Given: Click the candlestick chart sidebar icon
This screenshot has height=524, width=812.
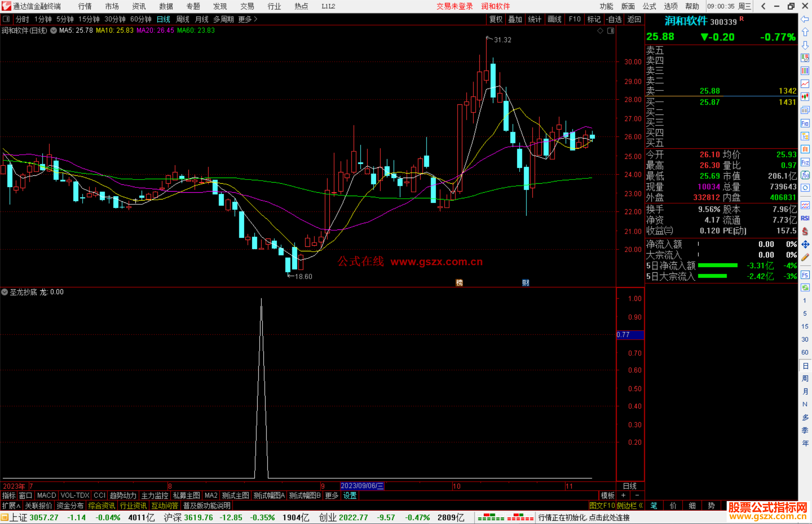Looking at the screenshot, I should [x=805, y=97].
